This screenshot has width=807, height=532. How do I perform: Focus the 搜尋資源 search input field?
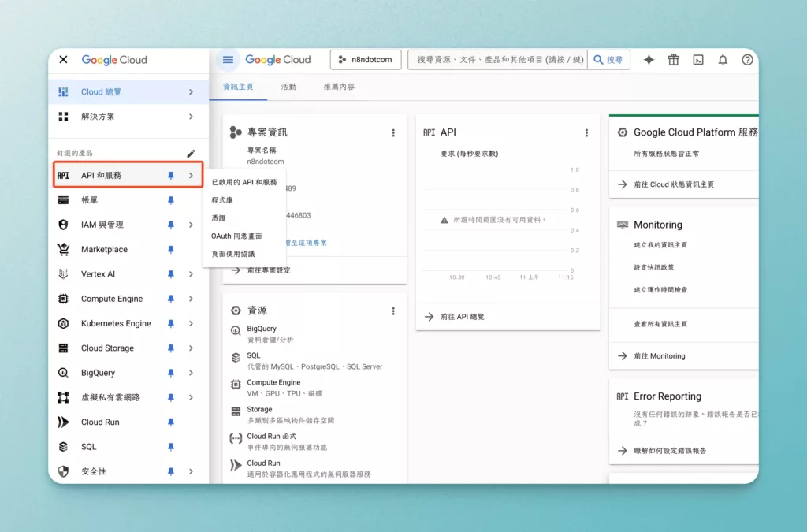tap(498, 60)
